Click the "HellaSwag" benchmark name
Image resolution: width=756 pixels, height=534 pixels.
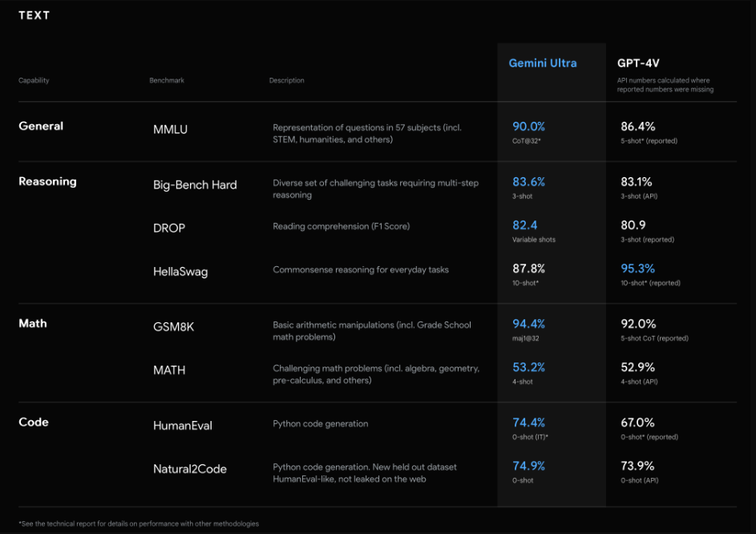click(x=180, y=272)
